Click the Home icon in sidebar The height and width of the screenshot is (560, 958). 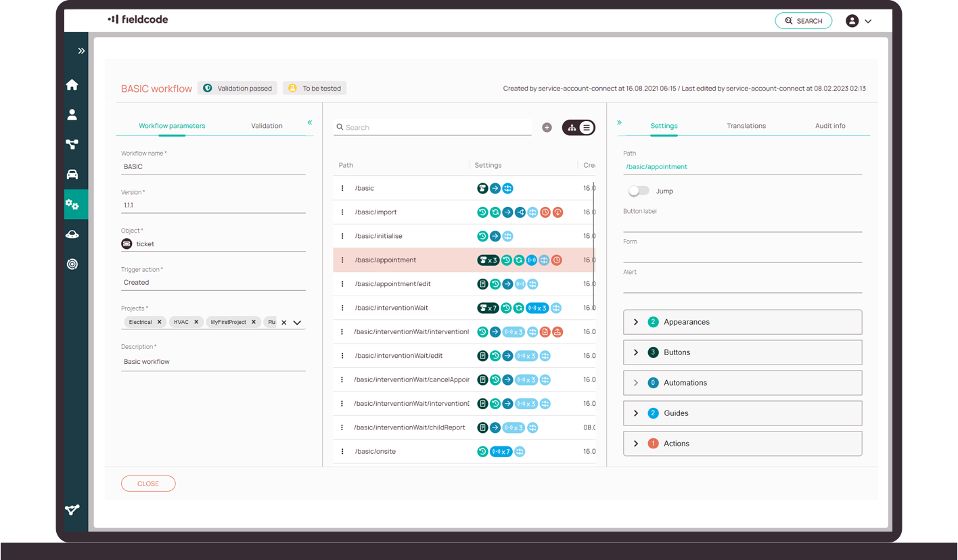point(72,85)
